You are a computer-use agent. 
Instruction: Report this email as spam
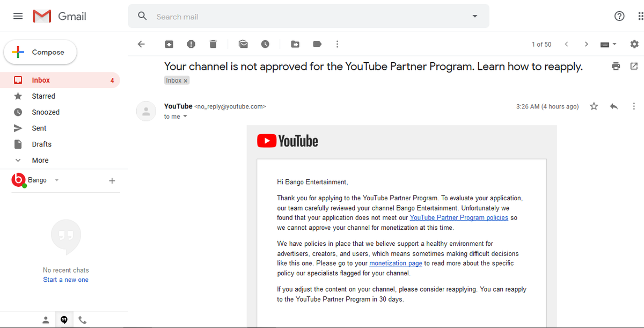(x=191, y=44)
